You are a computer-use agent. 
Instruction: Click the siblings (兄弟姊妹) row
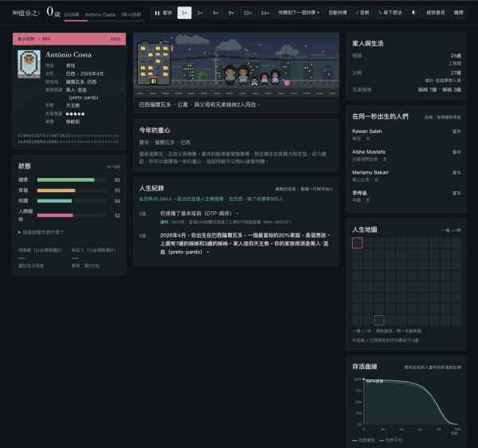406,89
